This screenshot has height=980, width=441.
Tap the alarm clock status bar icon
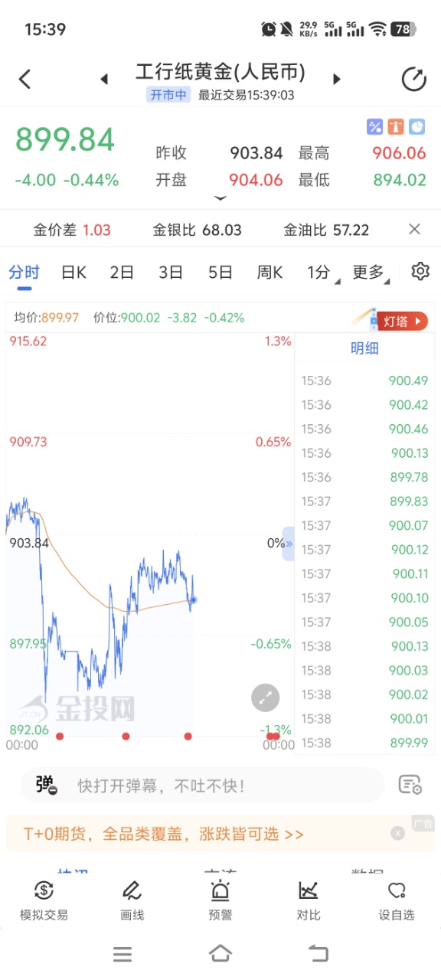pos(269,29)
